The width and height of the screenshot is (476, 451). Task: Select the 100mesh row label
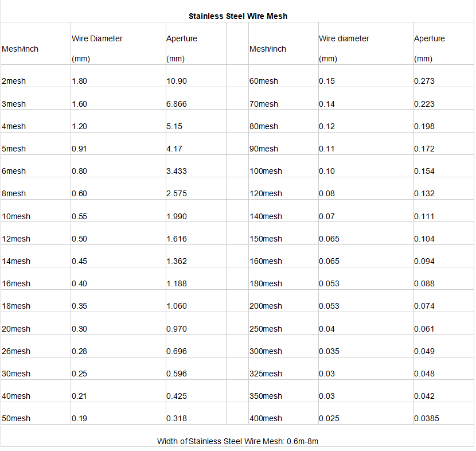pos(266,171)
